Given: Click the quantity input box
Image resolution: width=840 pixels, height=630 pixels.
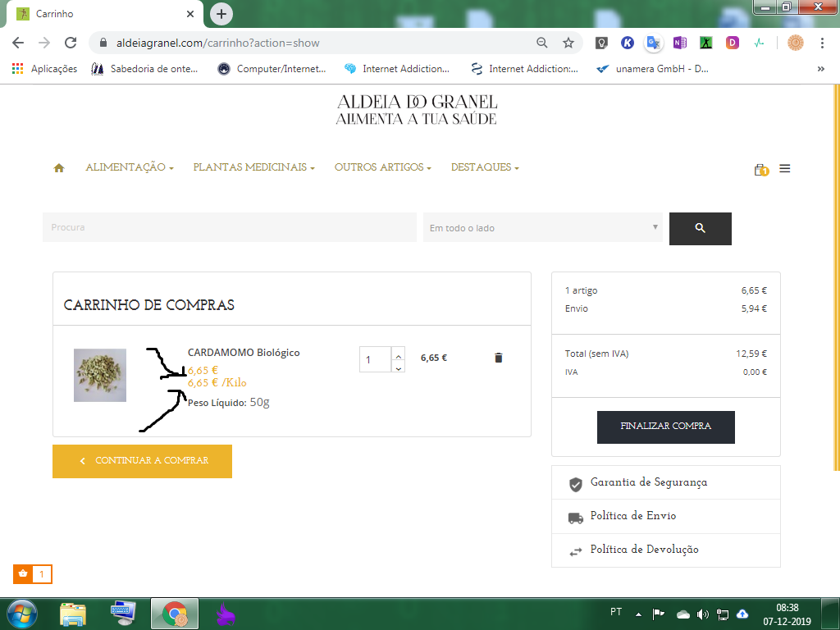Looking at the screenshot, I should [x=376, y=359].
